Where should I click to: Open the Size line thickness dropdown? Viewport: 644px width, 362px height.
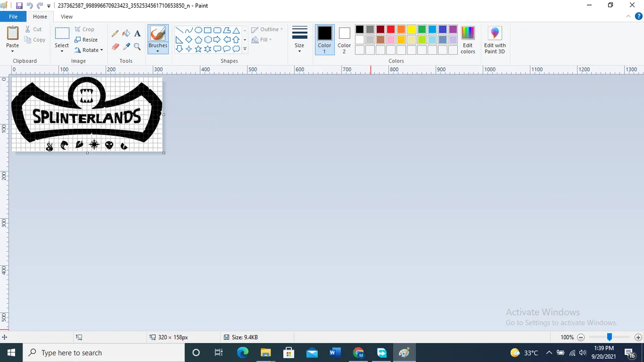(x=299, y=40)
